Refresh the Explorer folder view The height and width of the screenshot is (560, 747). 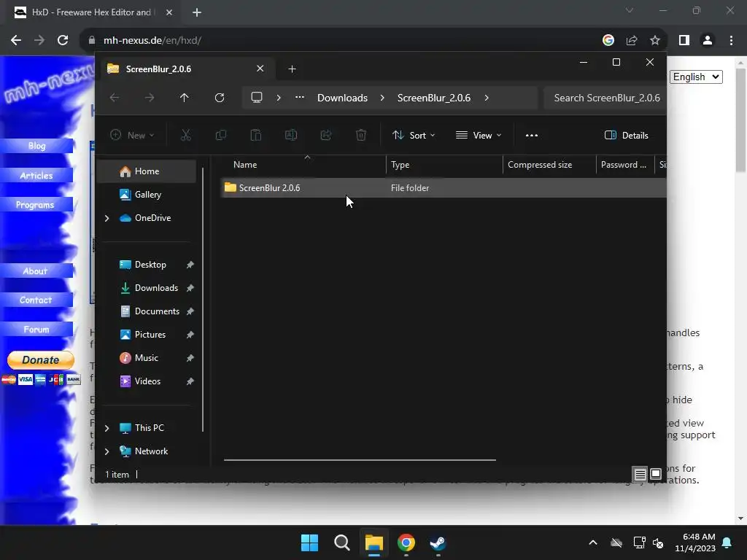pos(220,98)
